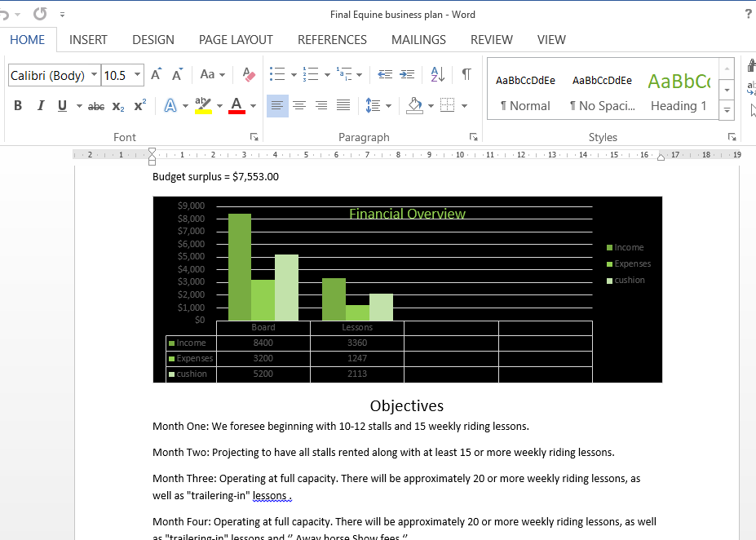The height and width of the screenshot is (540, 756).
Task: Expand Change Case dropdown arrow
Action: [x=223, y=75]
